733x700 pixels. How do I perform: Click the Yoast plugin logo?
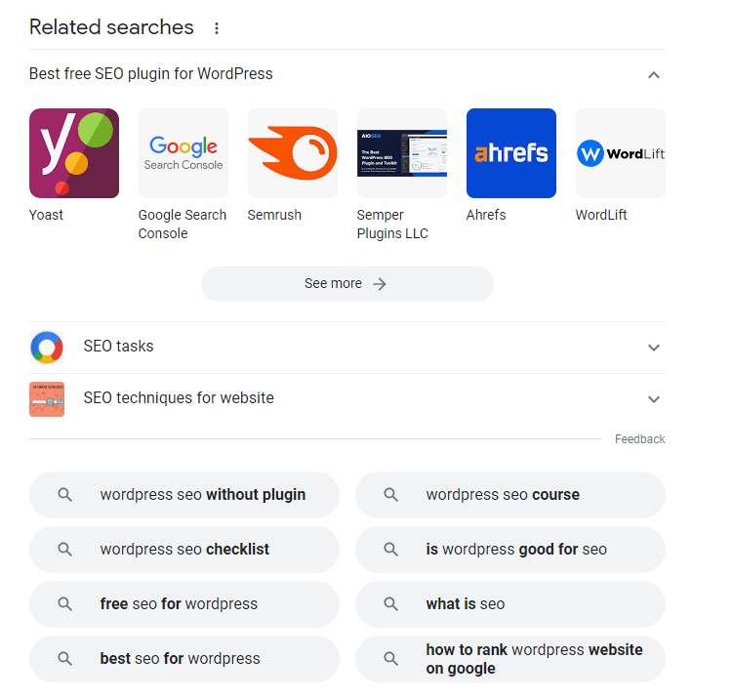[74, 153]
